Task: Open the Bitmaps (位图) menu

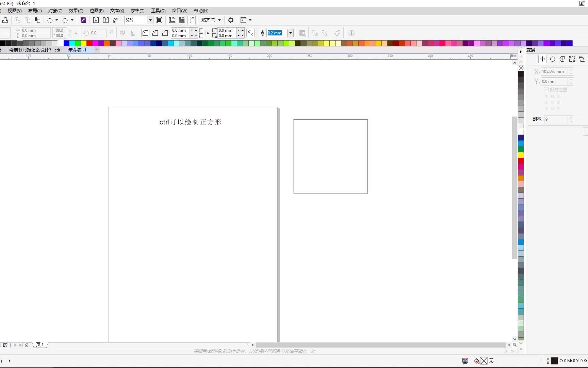Action: [97, 11]
